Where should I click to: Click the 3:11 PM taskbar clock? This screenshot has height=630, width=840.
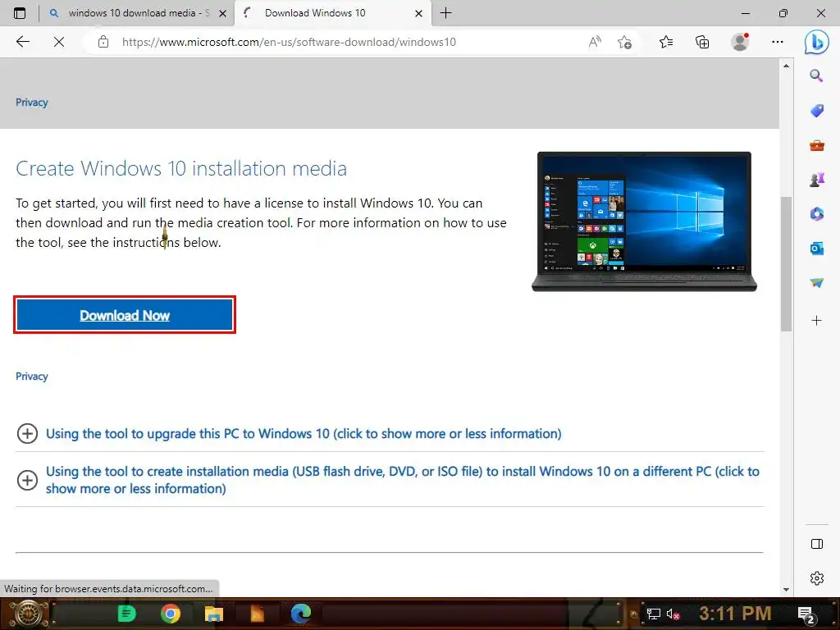735,614
